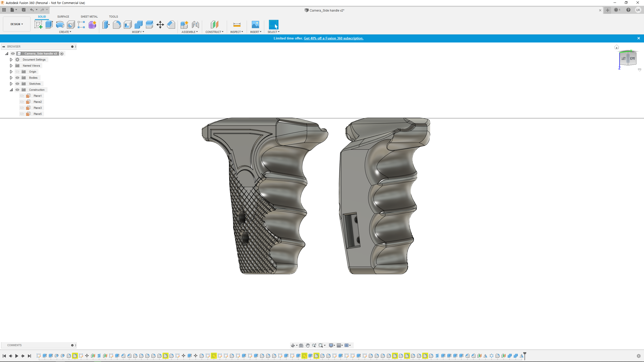Click the Extrude tool icon
Screen dimensions: 644x362
(49, 25)
